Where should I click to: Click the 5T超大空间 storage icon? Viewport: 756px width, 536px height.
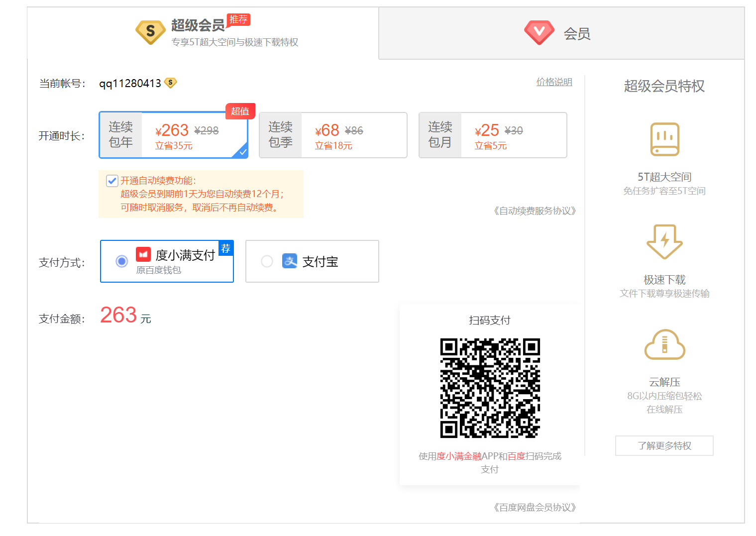[664, 139]
